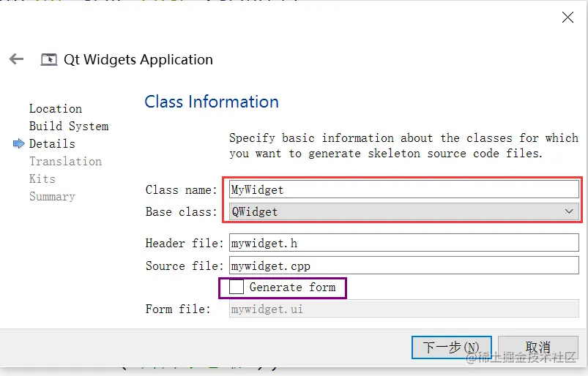The height and width of the screenshot is (376, 588).
Task: Click the Qt Widgets Application title text
Action: (138, 59)
